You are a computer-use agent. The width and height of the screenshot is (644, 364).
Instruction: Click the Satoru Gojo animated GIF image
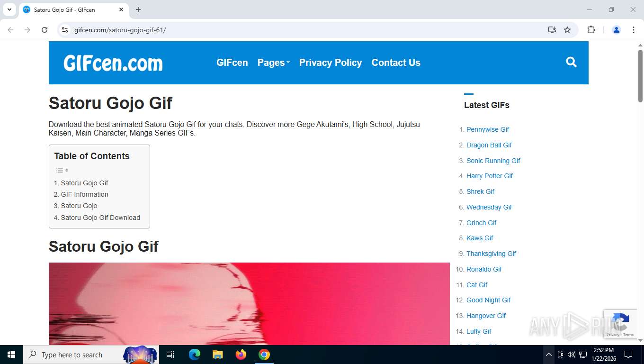pos(249,304)
